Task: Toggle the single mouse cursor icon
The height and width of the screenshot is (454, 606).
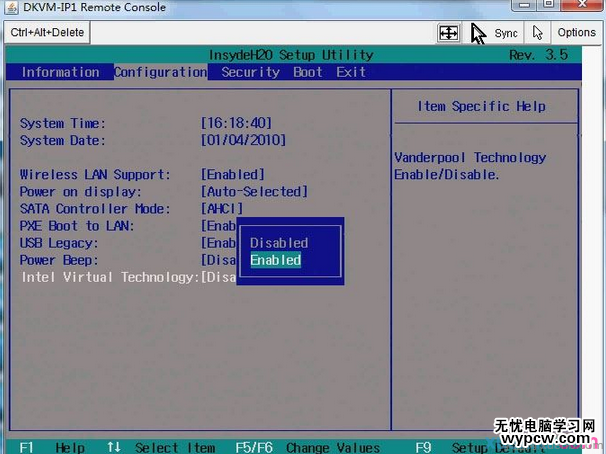Action: 538,33
